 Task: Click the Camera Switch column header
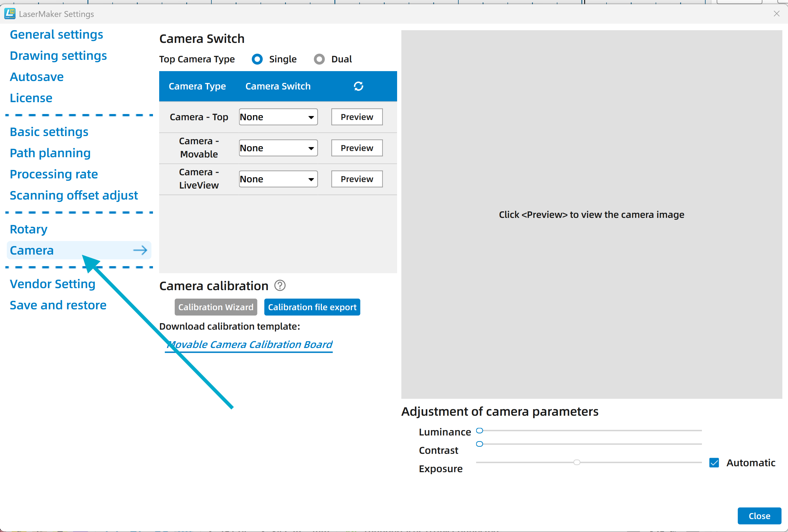click(278, 86)
